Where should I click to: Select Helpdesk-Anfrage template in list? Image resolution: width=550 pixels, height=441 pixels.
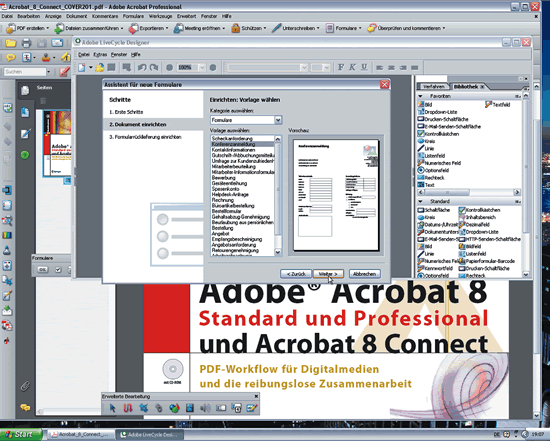point(230,194)
